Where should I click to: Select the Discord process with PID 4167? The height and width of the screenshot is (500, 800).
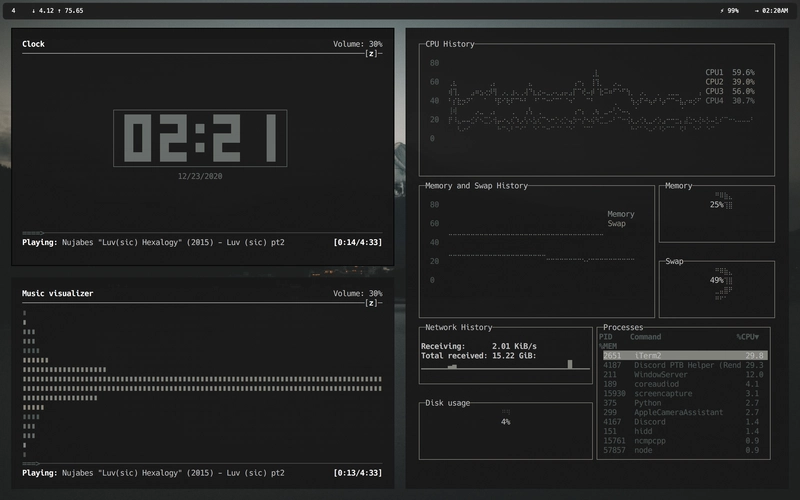point(683,422)
